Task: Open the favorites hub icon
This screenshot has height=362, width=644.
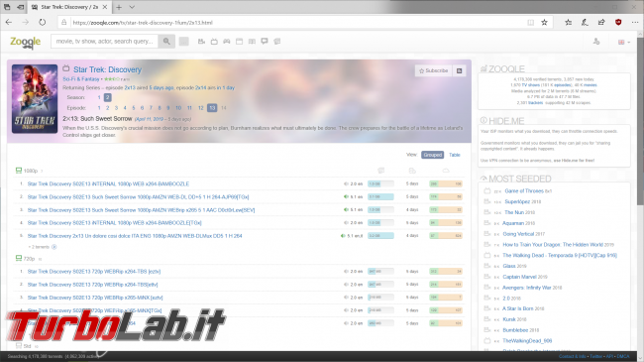Action: 568,22
